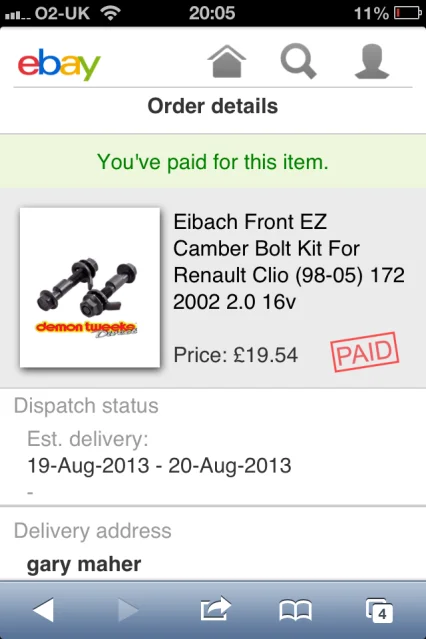Viewport: 426px width, 639px height.
Task: Go to eBay home via house icon
Action: [227, 61]
